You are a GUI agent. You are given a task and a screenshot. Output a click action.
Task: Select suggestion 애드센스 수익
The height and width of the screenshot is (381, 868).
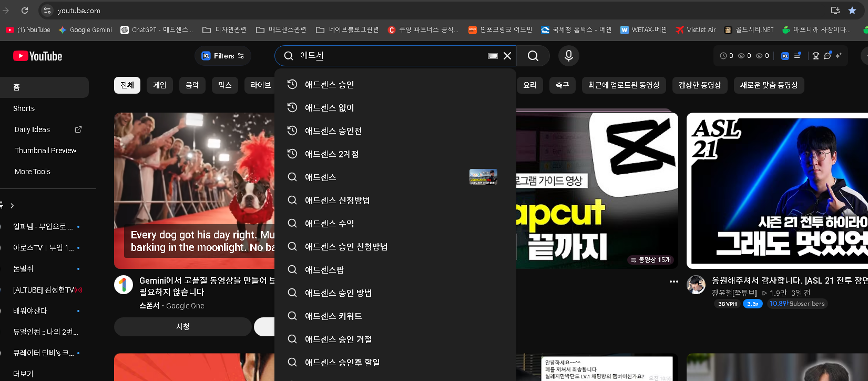pos(395,223)
